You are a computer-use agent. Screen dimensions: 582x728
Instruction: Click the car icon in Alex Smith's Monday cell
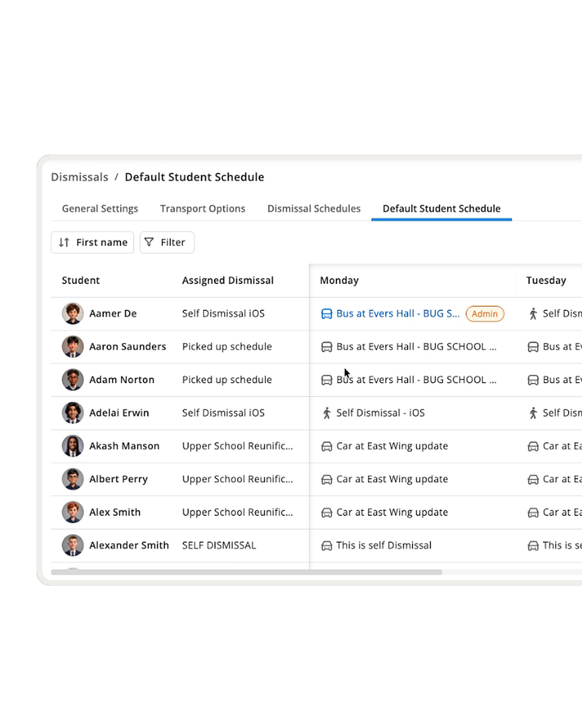coord(327,512)
